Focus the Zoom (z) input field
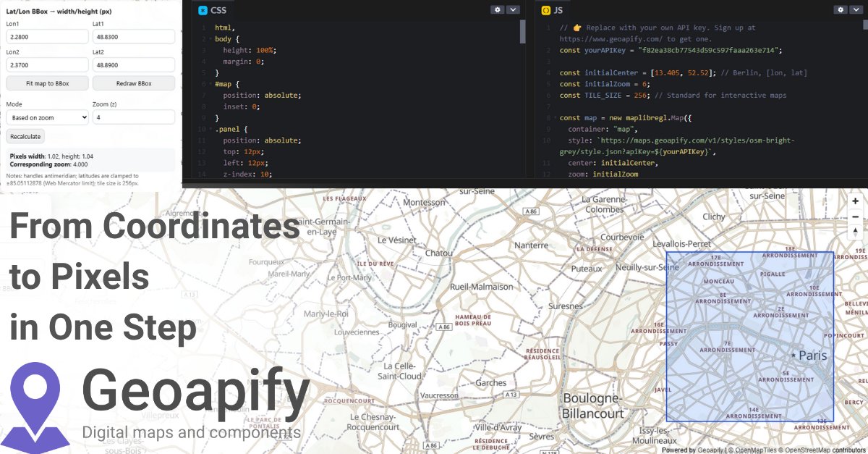Image resolution: width=868 pixels, height=454 pixels. 134,117
